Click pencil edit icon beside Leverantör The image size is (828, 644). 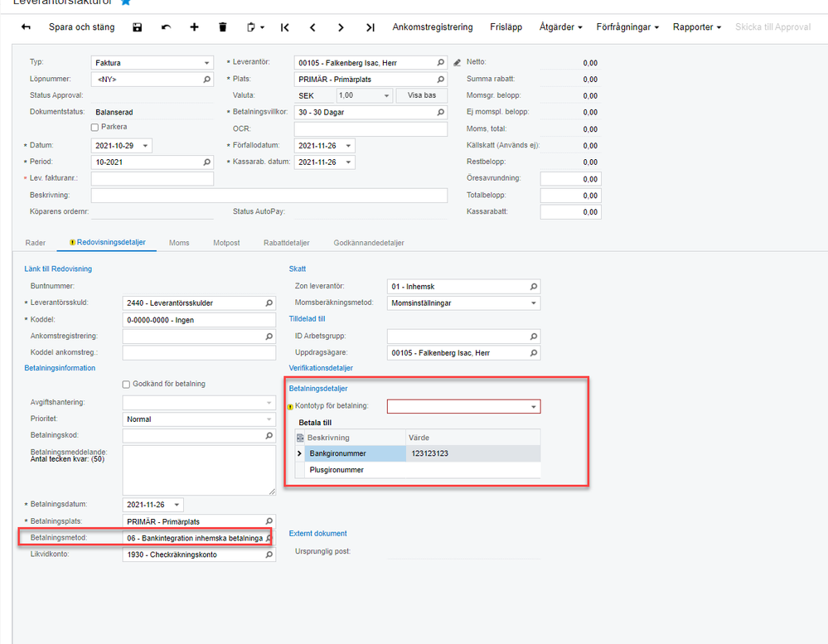click(457, 62)
